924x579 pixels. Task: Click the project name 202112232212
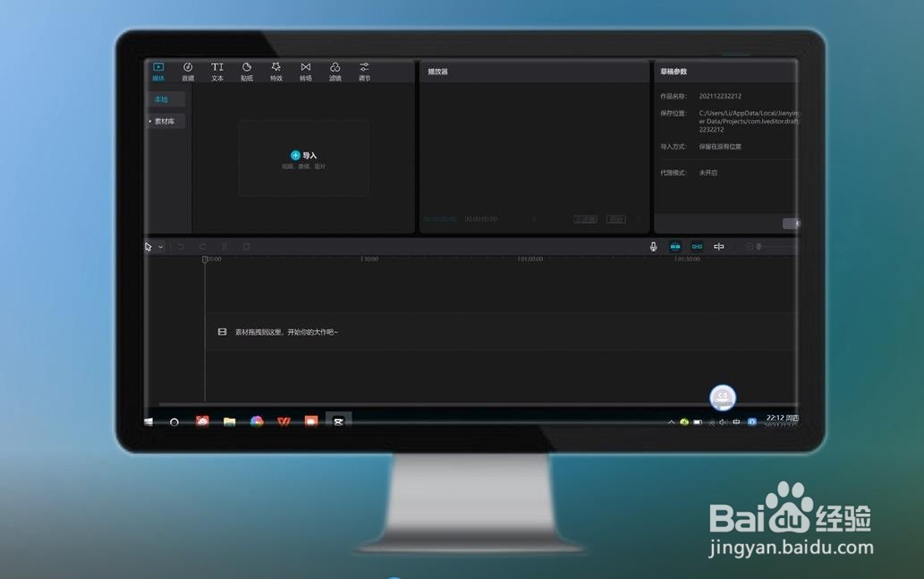[720, 96]
